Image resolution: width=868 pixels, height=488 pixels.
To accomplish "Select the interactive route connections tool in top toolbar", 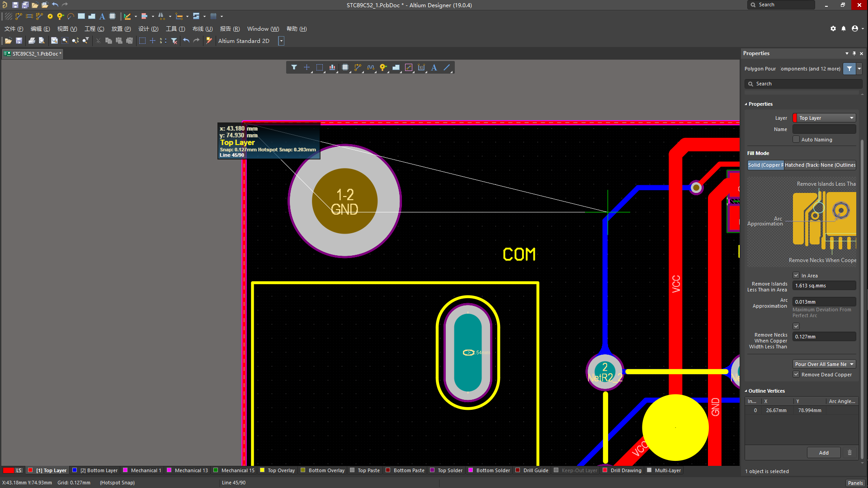I will pos(19,16).
